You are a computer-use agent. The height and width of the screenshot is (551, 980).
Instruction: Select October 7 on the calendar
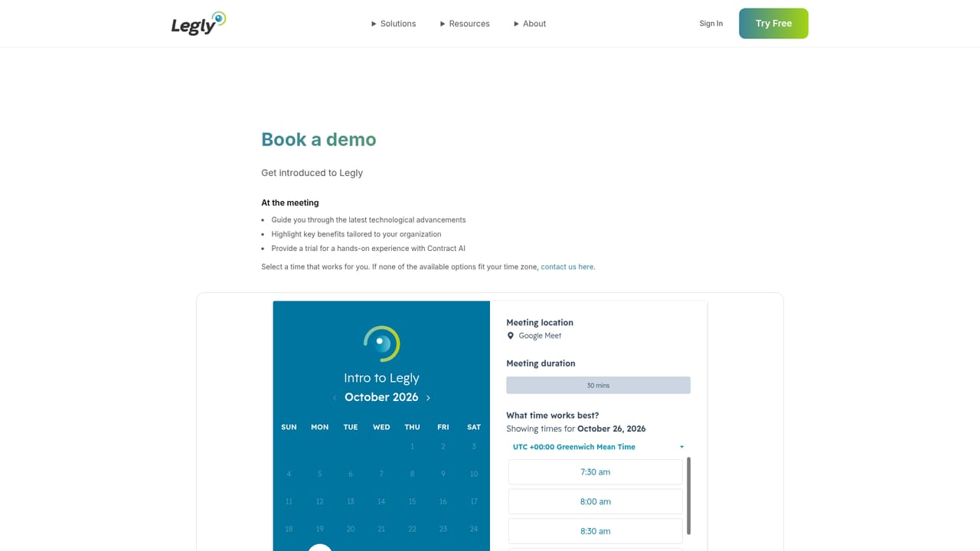381,474
